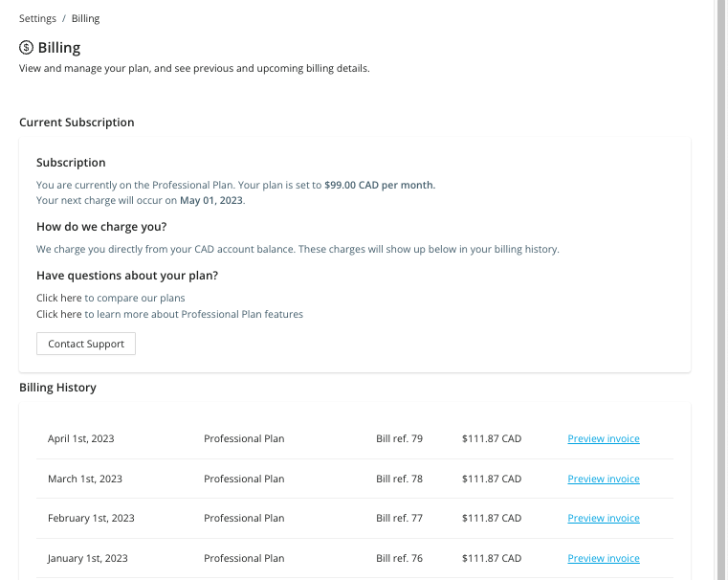Preview invoice for April 1st, 2023

603,439
